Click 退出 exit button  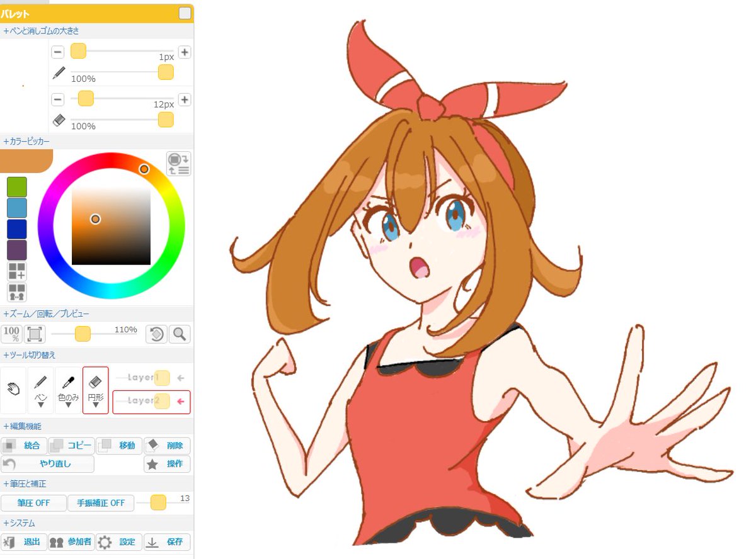click(24, 542)
